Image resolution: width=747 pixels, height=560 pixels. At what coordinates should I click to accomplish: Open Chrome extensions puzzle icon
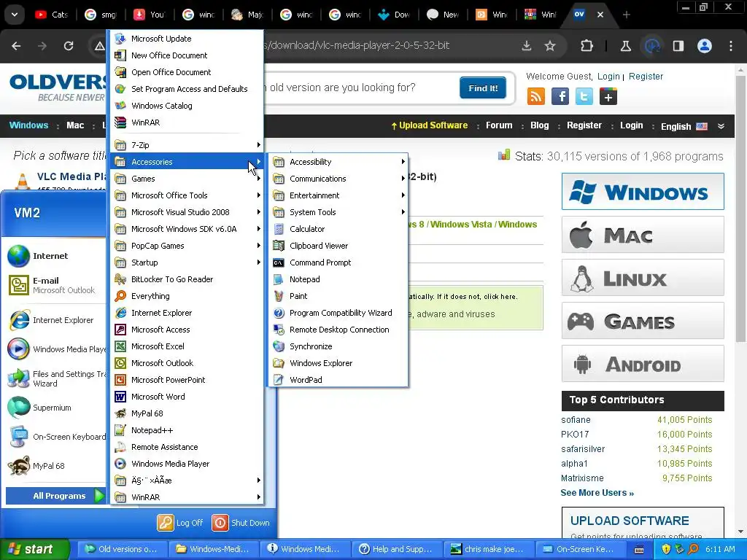(x=587, y=46)
